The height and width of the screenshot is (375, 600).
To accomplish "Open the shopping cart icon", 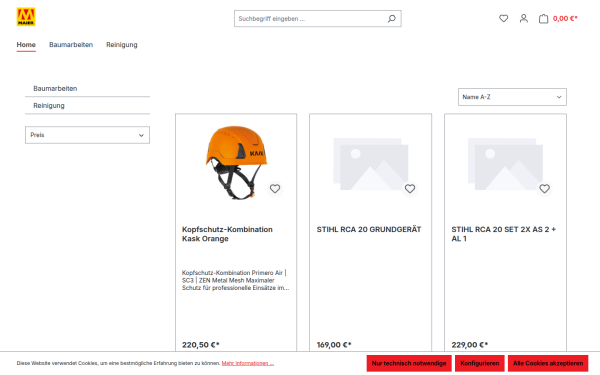I will click(543, 18).
